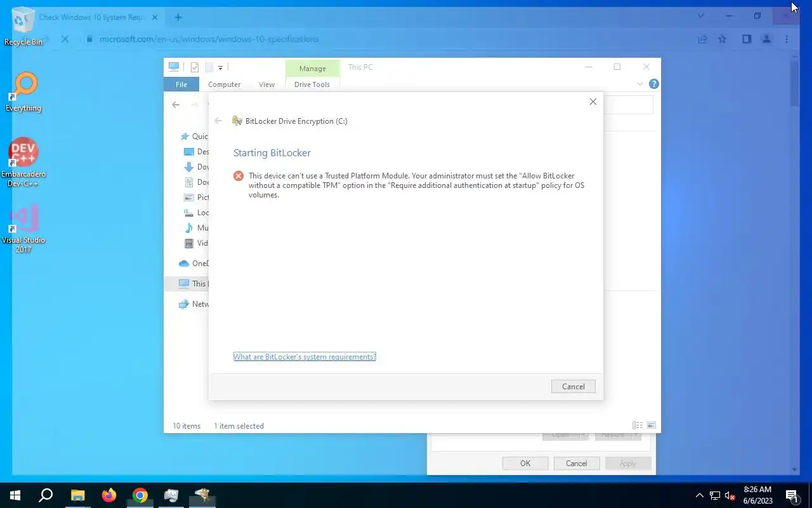Select the Embarcadero Dev-C++ desktop shortcut
Screen dimensions: 812x508
pyautogui.click(x=23, y=163)
